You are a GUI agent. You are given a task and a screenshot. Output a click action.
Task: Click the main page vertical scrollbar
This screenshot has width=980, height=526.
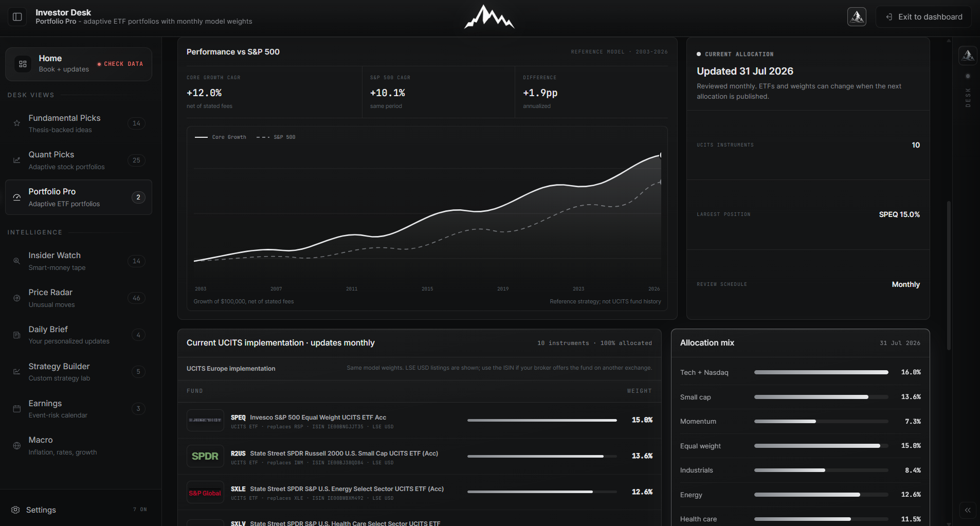(949, 275)
